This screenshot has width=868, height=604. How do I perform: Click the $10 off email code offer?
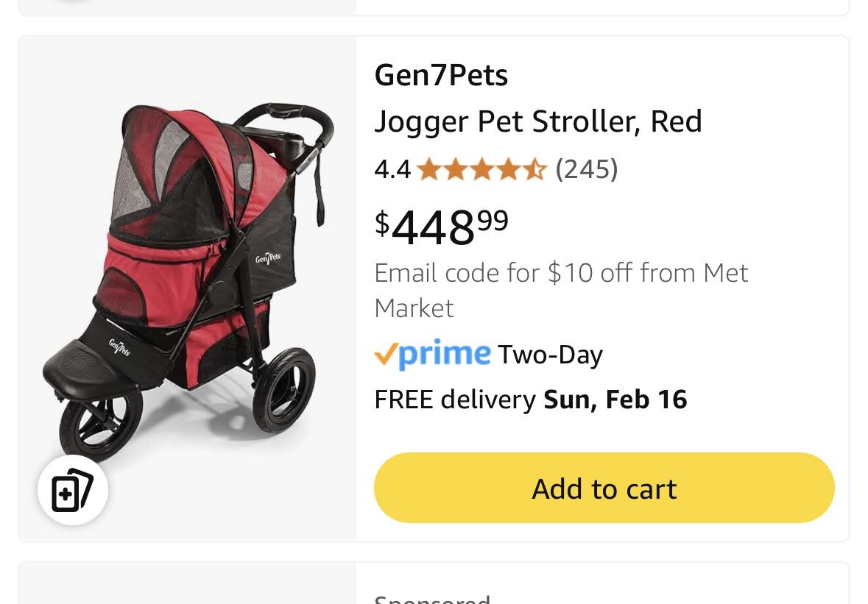click(561, 289)
